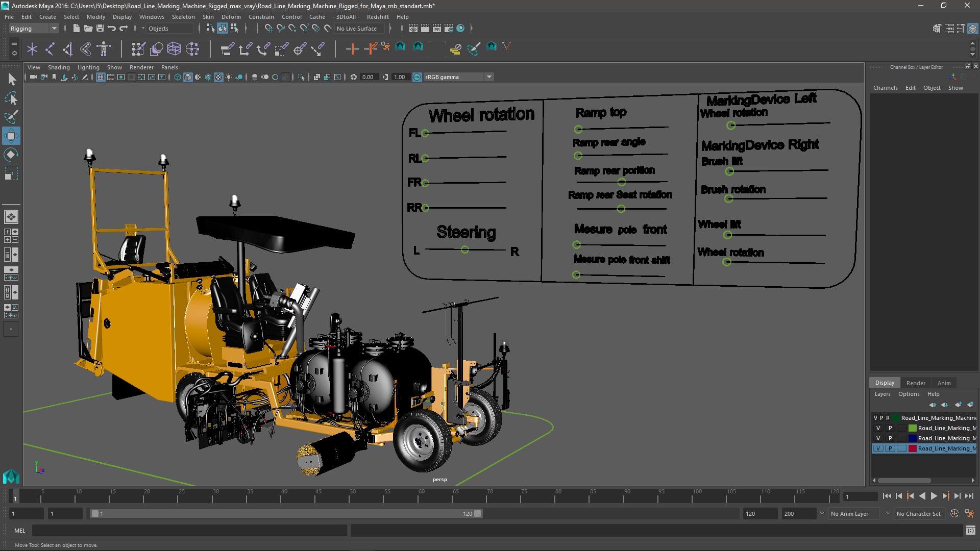Screen dimensions: 980x551
Task: Open shelf options gear menu
Action: tap(14, 53)
